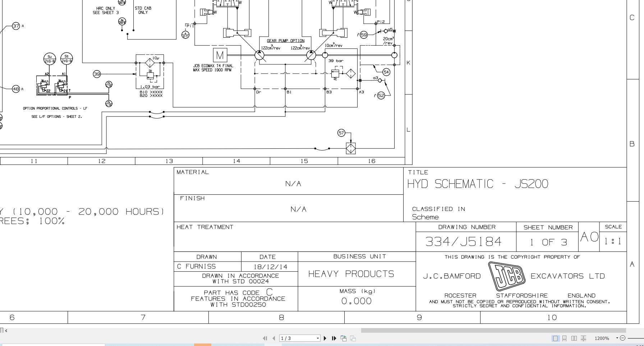
Task: Go to the first page using the skip-back icon
Action: point(265,338)
